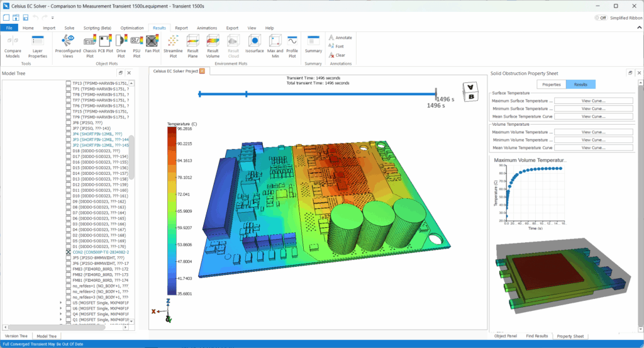Collapse the ribbon with the chevron
The height and width of the screenshot is (348, 644).
(x=639, y=28)
